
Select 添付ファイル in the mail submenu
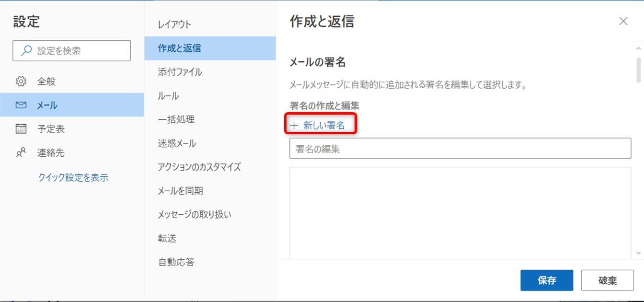(180, 72)
